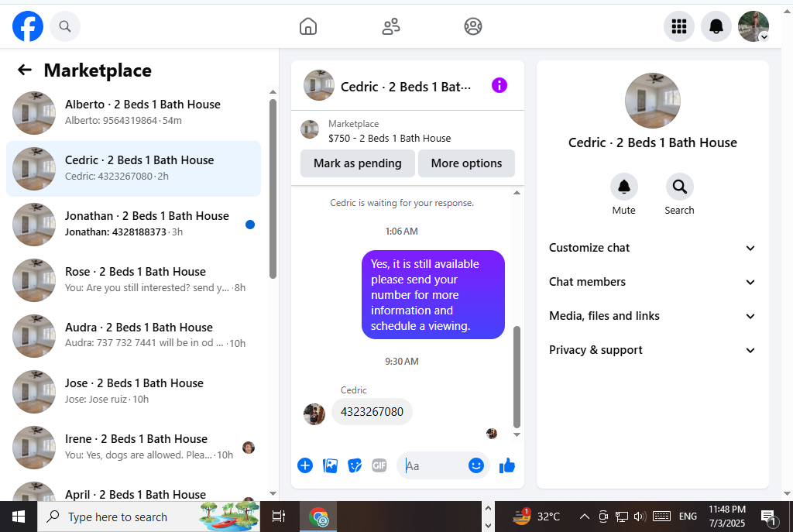Open Facebook search magnifier
The height and width of the screenshot is (532, 793).
coord(65,26)
